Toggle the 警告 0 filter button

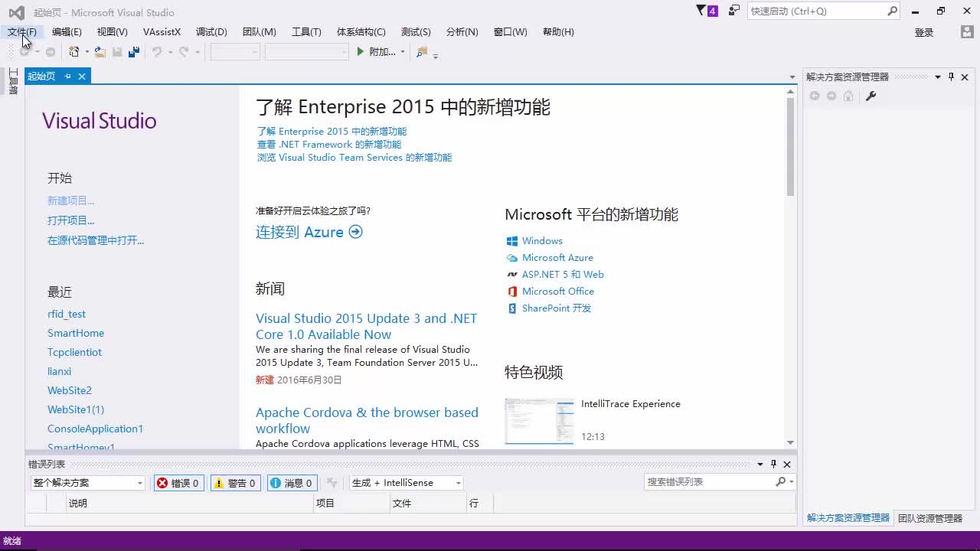click(236, 483)
